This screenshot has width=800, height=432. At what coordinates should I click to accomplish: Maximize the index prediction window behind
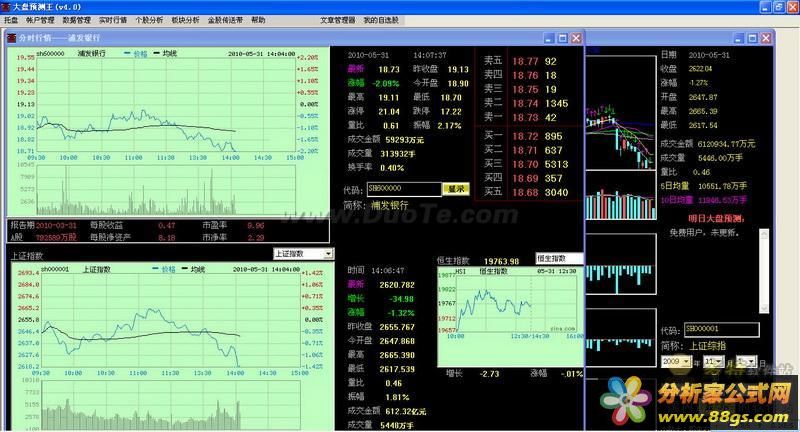coord(753,38)
